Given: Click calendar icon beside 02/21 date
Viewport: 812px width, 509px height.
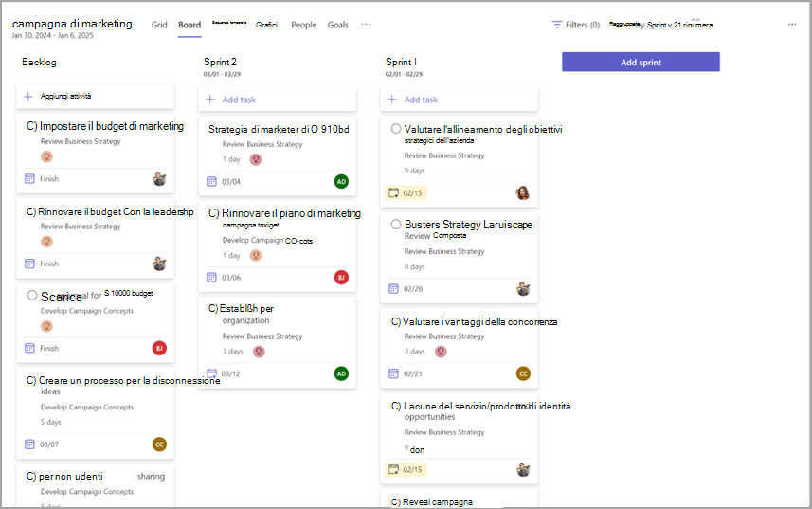Looking at the screenshot, I should (393, 373).
